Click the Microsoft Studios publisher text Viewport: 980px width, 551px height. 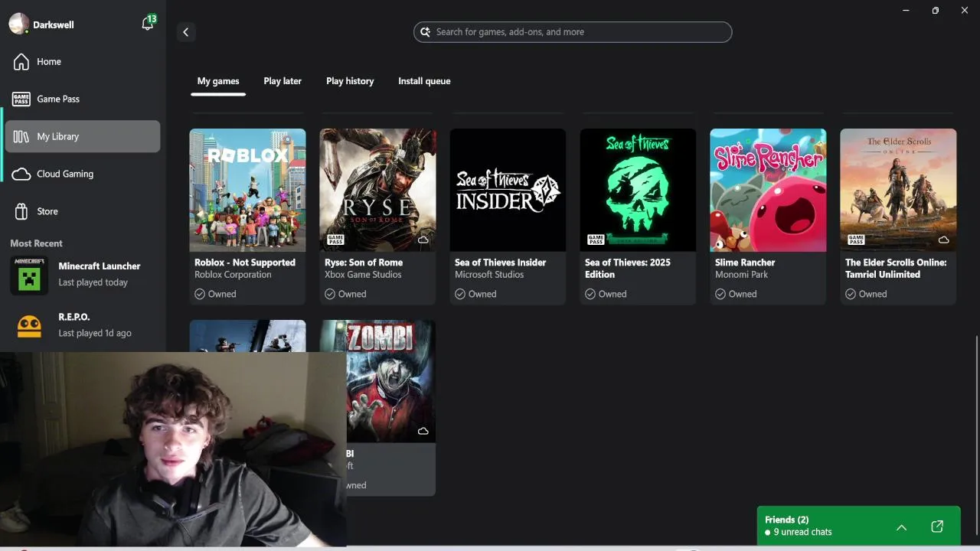(489, 275)
